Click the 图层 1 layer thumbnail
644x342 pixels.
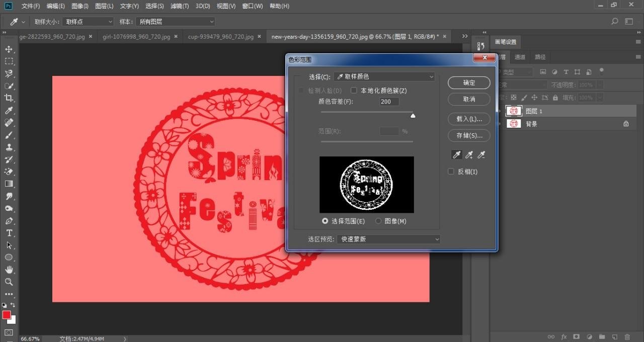pos(514,111)
